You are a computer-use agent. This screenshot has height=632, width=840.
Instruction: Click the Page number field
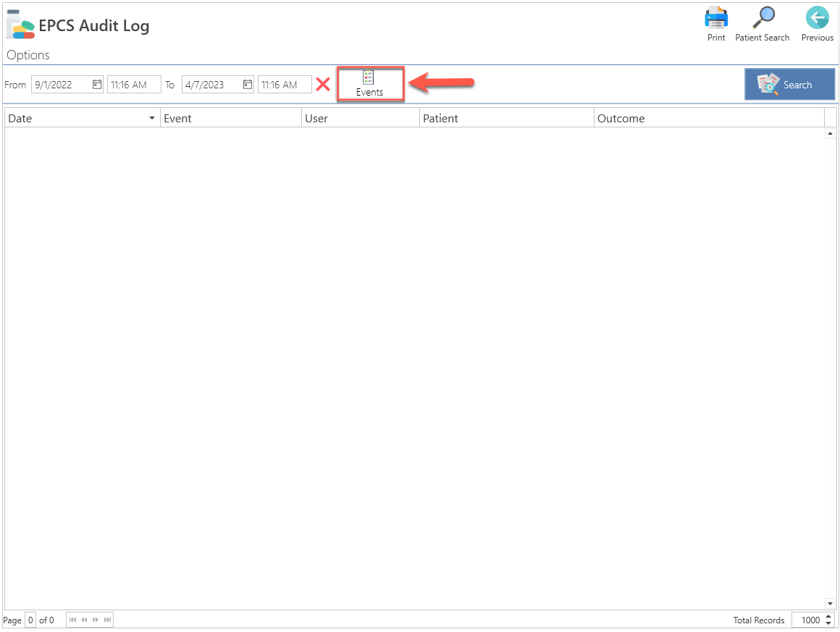click(x=30, y=620)
